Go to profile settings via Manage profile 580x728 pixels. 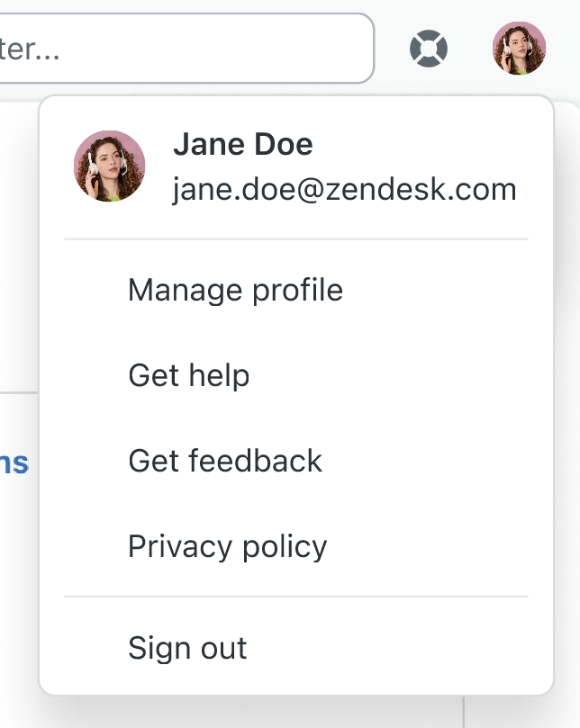(296, 290)
